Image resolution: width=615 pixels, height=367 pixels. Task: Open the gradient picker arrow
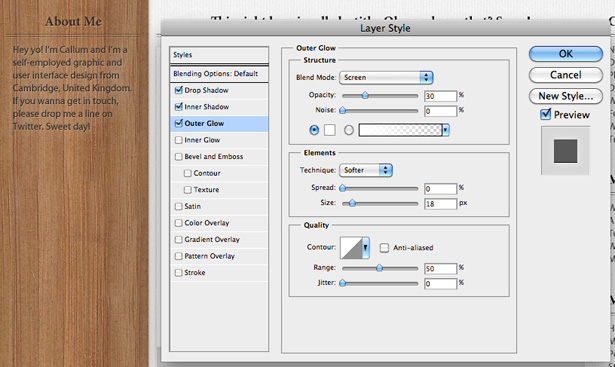(x=446, y=130)
